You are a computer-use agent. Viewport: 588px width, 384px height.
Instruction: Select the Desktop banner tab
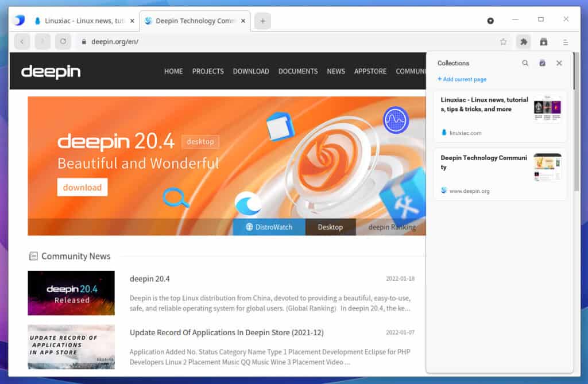(330, 227)
